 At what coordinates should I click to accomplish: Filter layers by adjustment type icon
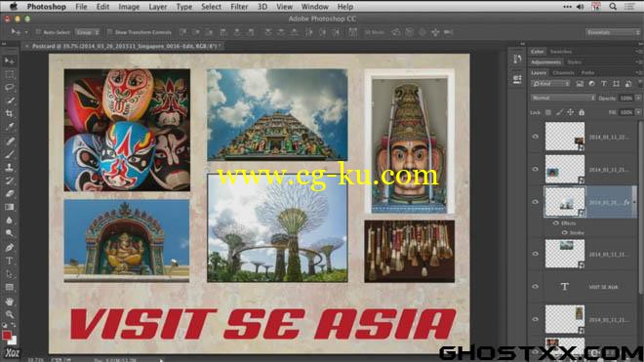coord(592,84)
